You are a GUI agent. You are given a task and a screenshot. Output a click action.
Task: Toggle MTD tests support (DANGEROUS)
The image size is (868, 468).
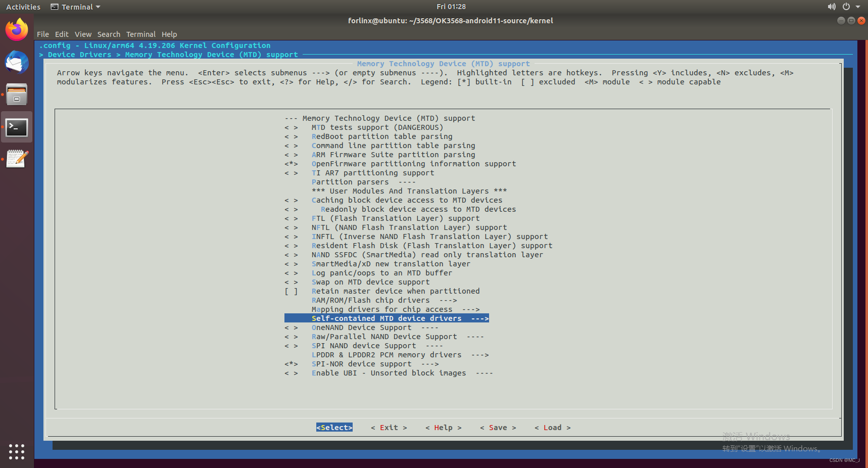pyautogui.click(x=364, y=127)
